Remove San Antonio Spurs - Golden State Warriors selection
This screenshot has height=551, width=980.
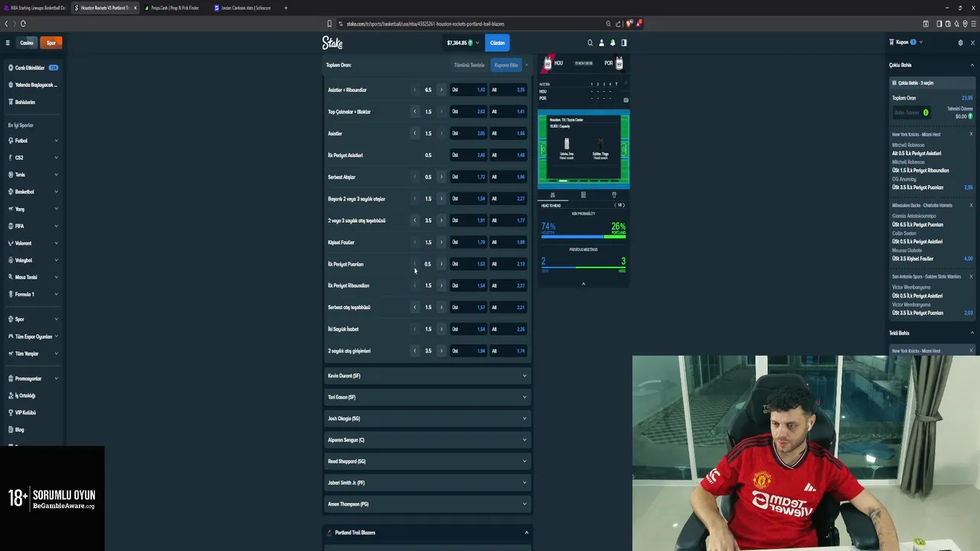coord(972,276)
